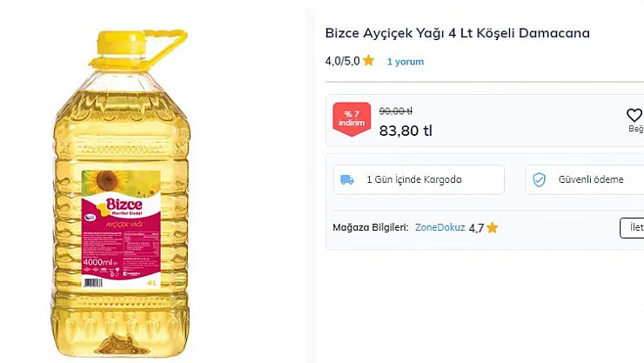Click the current price 83,80 tl
This screenshot has height=363, width=644.
click(x=406, y=131)
